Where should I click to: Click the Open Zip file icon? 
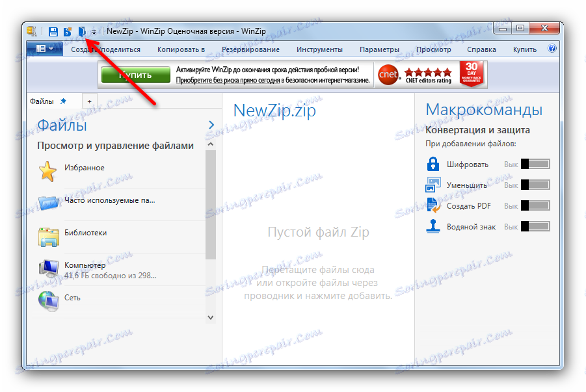tap(82, 31)
